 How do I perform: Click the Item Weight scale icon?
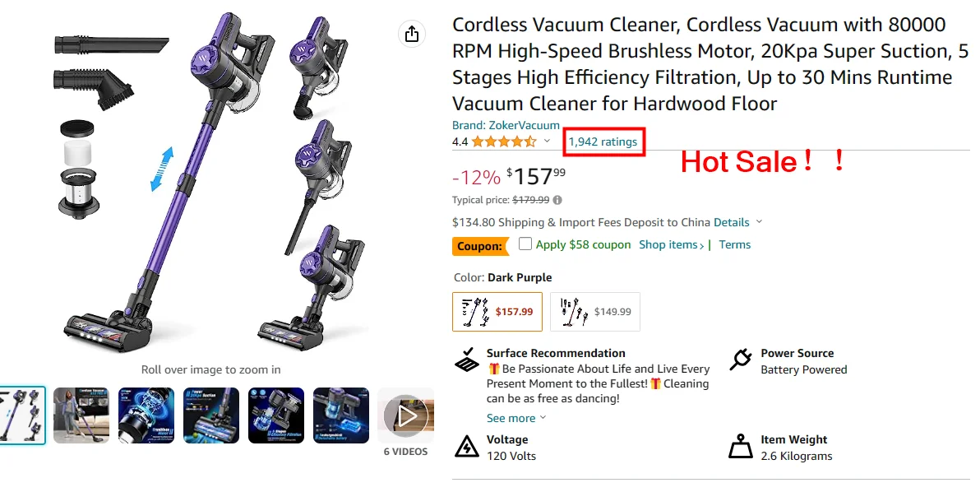pos(741,447)
